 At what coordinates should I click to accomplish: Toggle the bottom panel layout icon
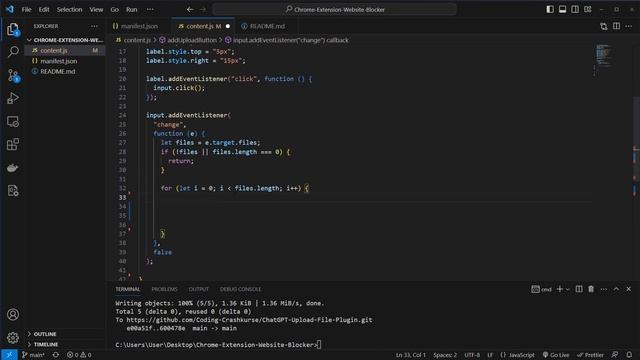[562, 9]
